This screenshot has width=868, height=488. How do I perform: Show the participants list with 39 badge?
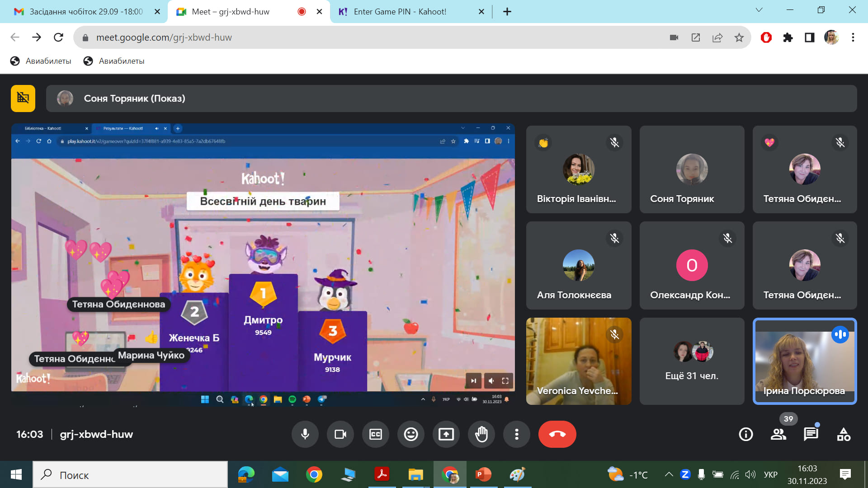click(778, 434)
